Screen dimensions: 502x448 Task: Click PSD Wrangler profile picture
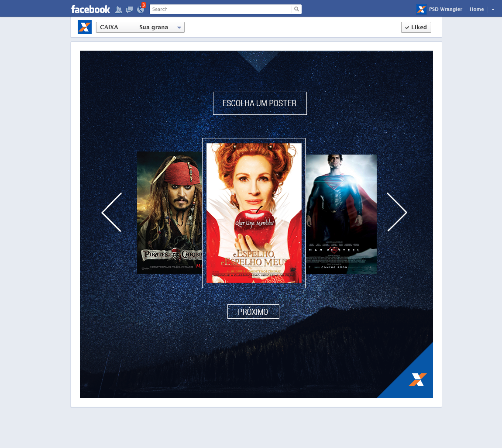point(421,9)
